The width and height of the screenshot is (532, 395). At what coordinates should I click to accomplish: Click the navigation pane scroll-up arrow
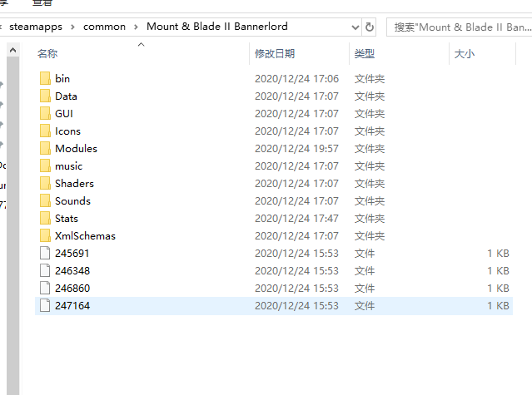point(12,51)
